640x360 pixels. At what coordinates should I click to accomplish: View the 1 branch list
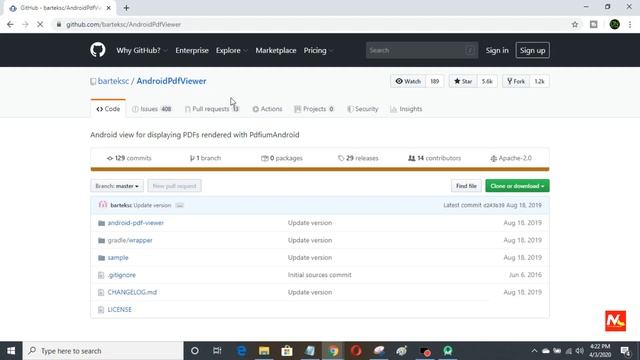coord(205,158)
